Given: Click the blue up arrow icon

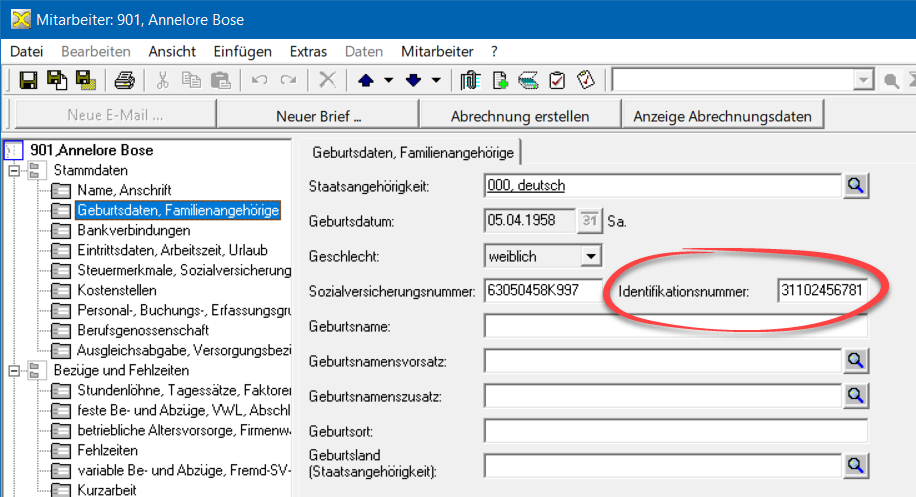Looking at the screenshot, I should (366, 81).
